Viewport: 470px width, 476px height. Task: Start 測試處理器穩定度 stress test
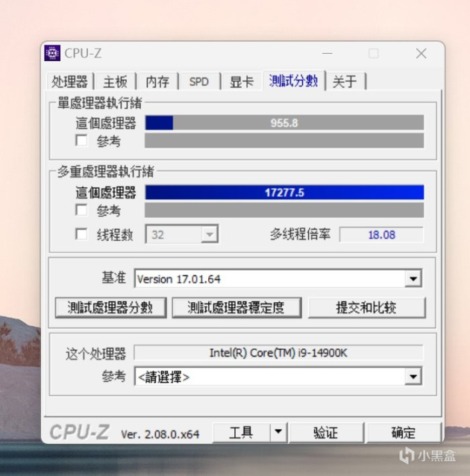[236, 307]
